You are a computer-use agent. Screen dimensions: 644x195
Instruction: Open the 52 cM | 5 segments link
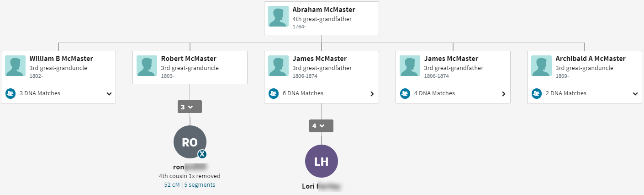pos(190,185)
